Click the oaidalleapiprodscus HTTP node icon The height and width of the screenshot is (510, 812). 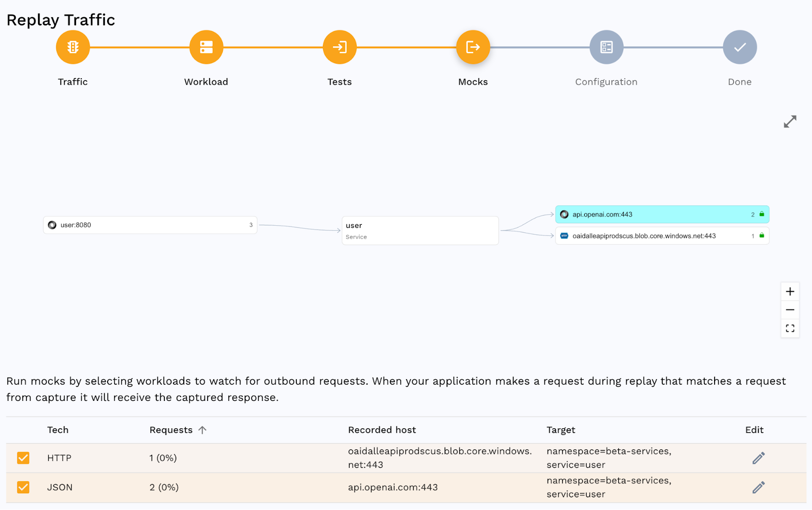click(x=564, y=235)
